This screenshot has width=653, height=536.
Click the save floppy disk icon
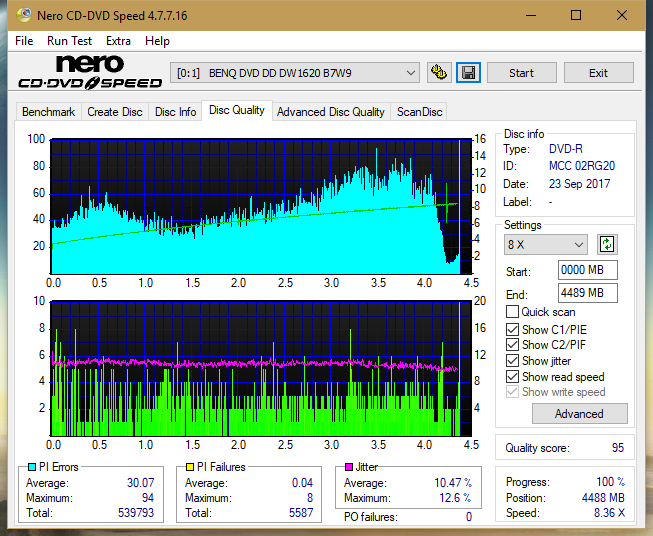click(469, 73)
